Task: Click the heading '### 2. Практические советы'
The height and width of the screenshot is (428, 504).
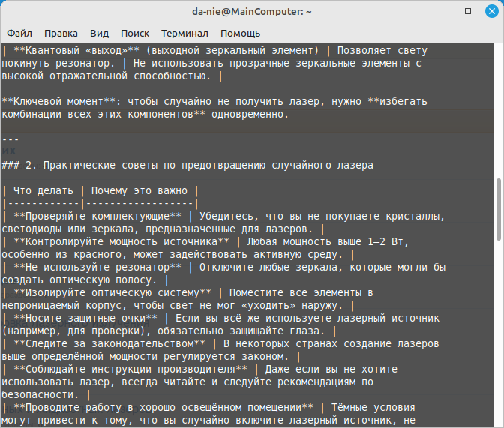Action: pyautogui.click(x=187, y=165)
